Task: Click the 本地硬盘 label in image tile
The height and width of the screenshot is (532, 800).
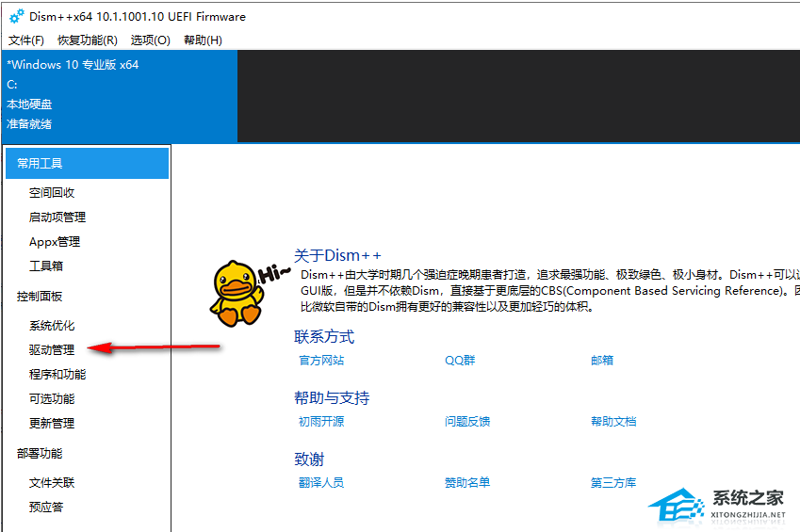Action: pyautogui.click(x=29, y=105)
